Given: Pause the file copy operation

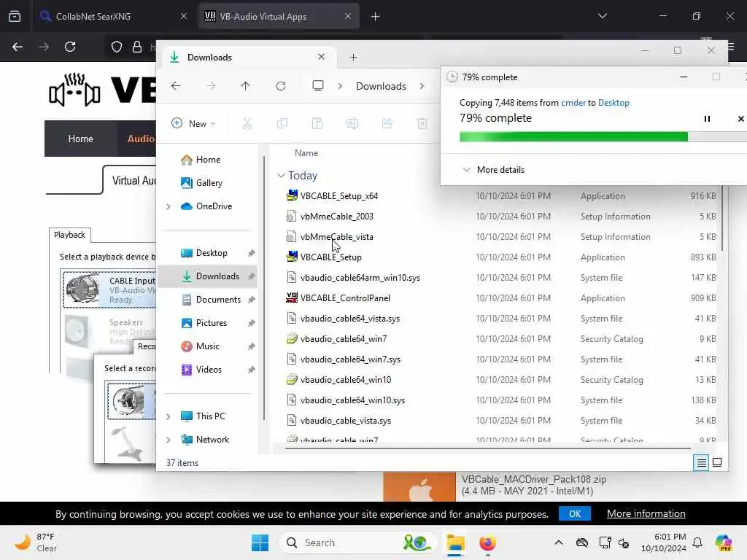Looking at the screenshot, I should (x=707, y=119).
